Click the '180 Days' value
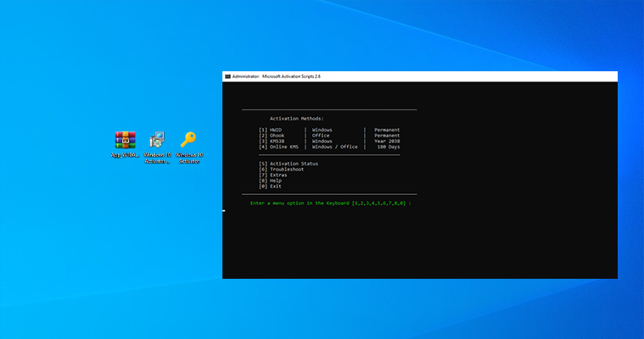Screen dimensions: 644x339 [389, 147]
